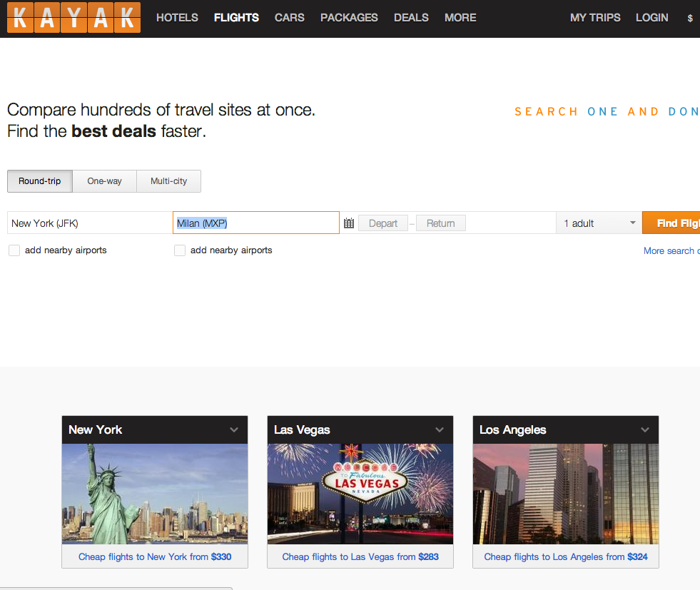Image resolution: width=700 pixels, height=590 pixels.
Task: Click the destination field Milan (MXP)
Action: [255, 223]
